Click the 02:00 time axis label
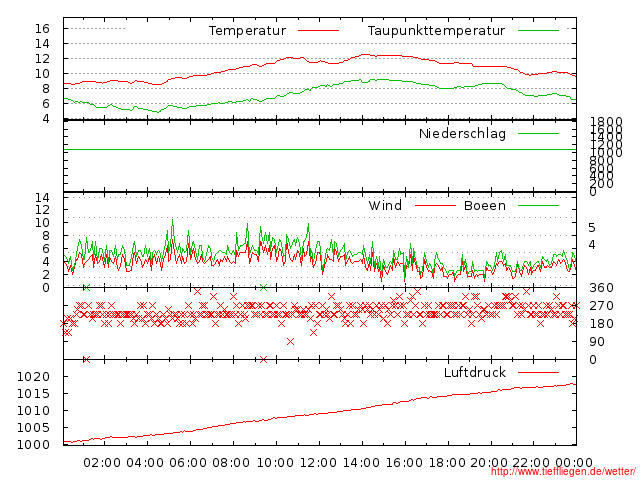The height and width of the screenshot is (480, 640). [102, 462]
